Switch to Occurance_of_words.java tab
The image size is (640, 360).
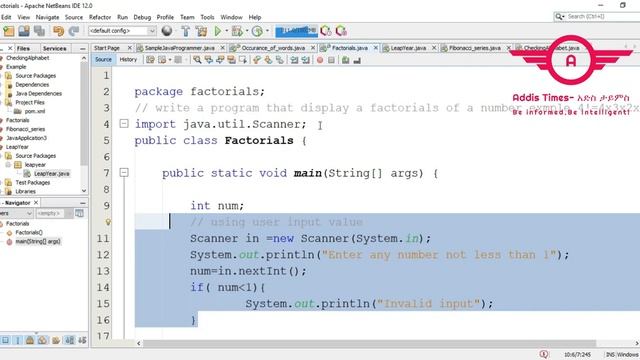coord(273,48)
